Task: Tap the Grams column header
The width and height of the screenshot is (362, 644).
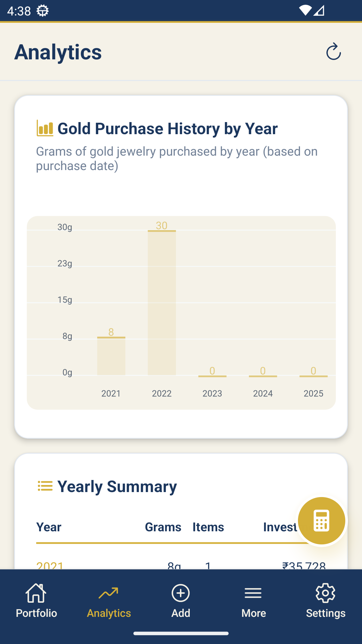Action: pyautogui.click(x=163, y=527)
